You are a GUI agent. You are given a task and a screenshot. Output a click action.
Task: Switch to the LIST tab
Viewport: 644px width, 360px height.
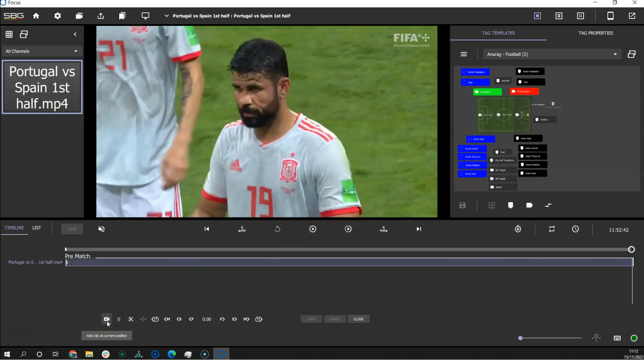37,228
